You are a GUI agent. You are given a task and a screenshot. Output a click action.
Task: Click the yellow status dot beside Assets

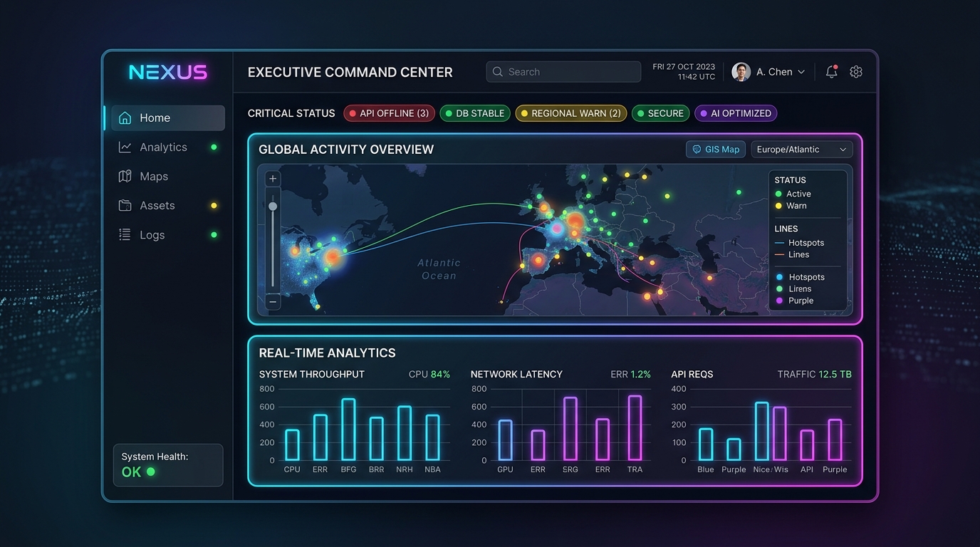tap(214, 206)
